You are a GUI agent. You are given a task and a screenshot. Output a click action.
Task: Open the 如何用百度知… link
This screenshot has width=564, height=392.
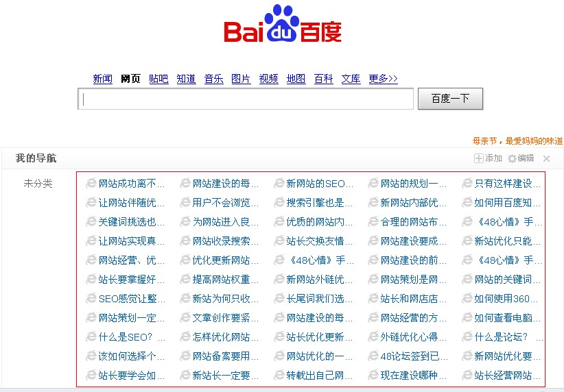(508, 203)
